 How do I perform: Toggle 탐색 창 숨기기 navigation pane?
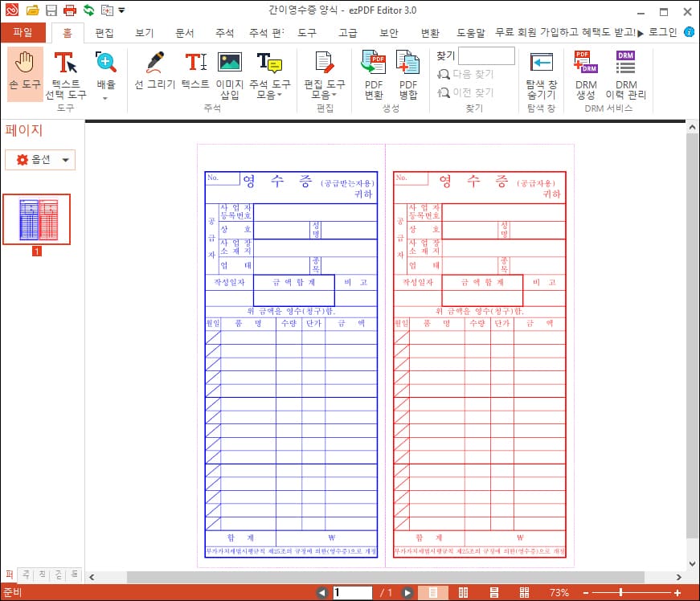(541, 72)
